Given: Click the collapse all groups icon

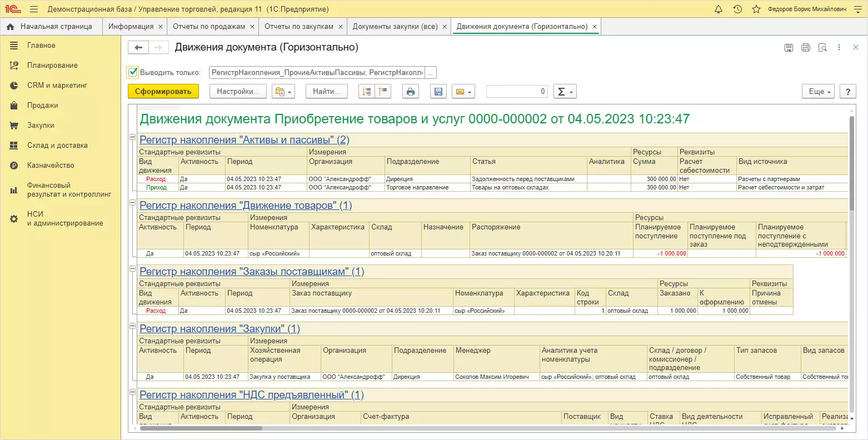Looking at the screenshot, I should click(383, 92).
